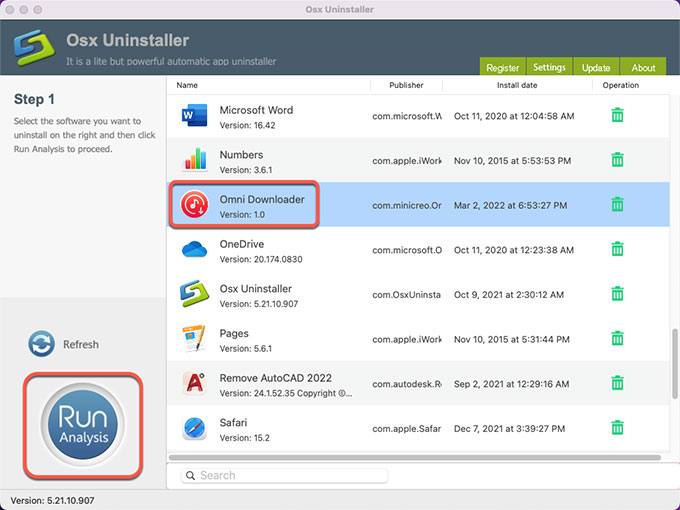680x510 pixels.
Task: Click the Numbers app icon
Action: 194,159
